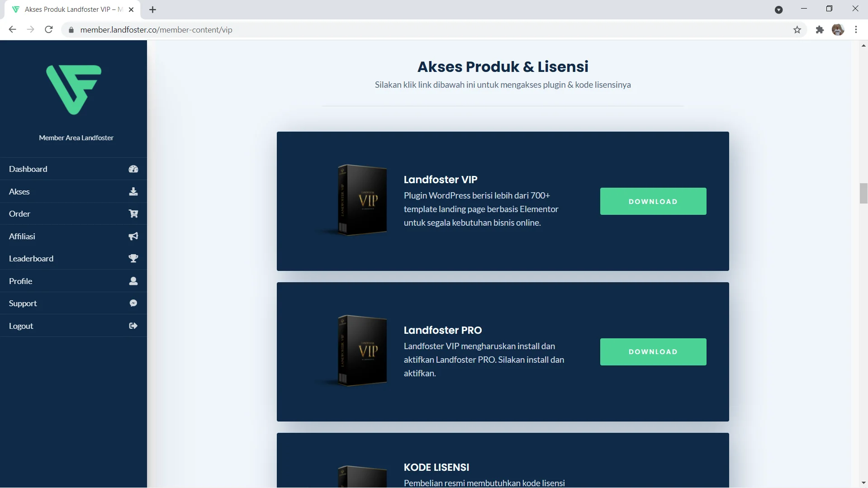Open Order in the sidebar menu
Image resolution: width=868 pixels, height=488 pixels.
(73, 214)
